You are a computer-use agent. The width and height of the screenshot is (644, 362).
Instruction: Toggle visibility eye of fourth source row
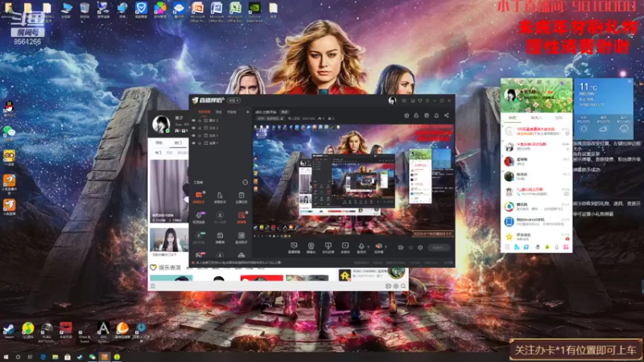tap(193, 143)
